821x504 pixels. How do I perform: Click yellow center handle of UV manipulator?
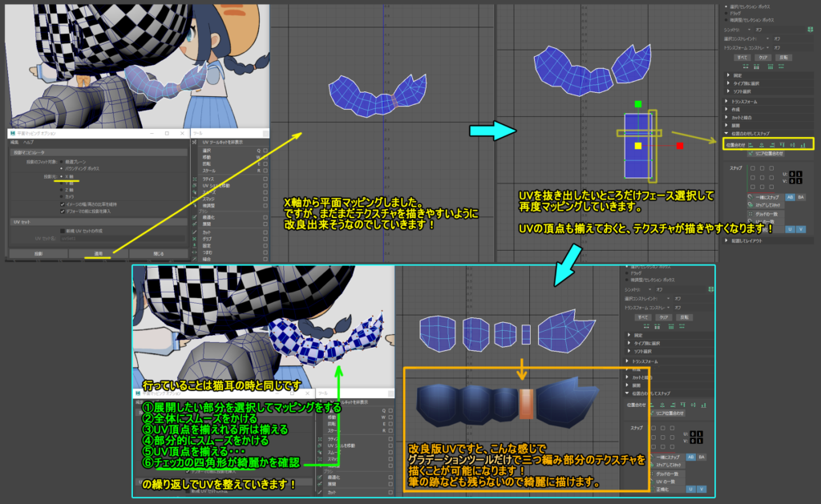(637, 146)
